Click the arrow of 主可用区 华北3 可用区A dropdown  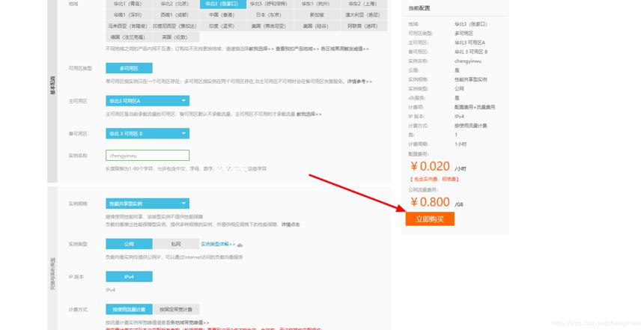183,101
